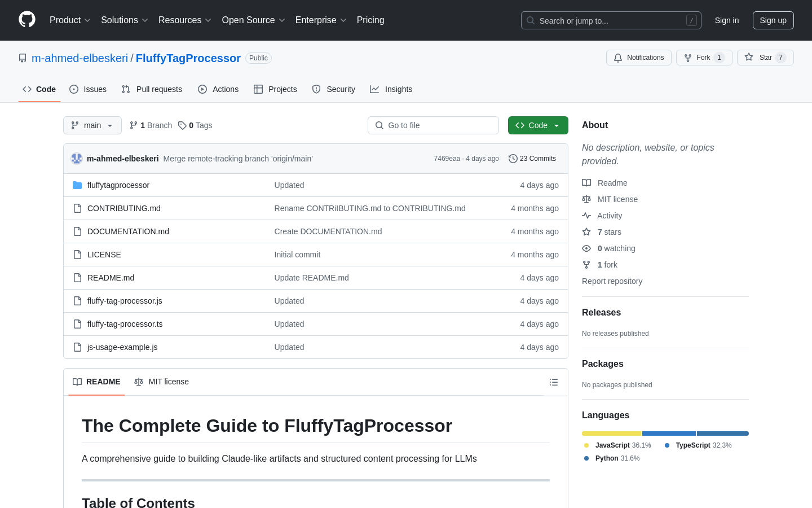Viewport: 812px width, 508px height.
Task: Open the Enterprise dropdown menu
Action: point(321,20)
